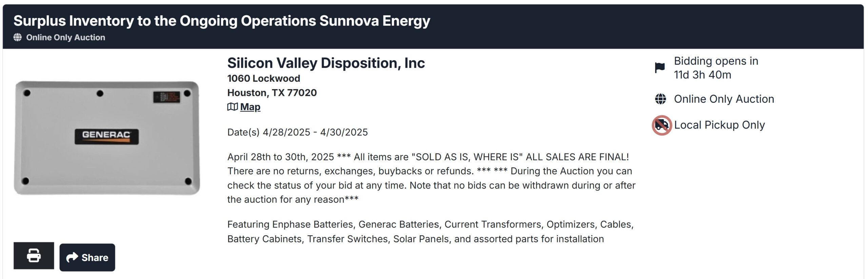This screenshot has height=279, width=868.
Task: Click the 1060 Lockwood address line
Action: (263, 78)
